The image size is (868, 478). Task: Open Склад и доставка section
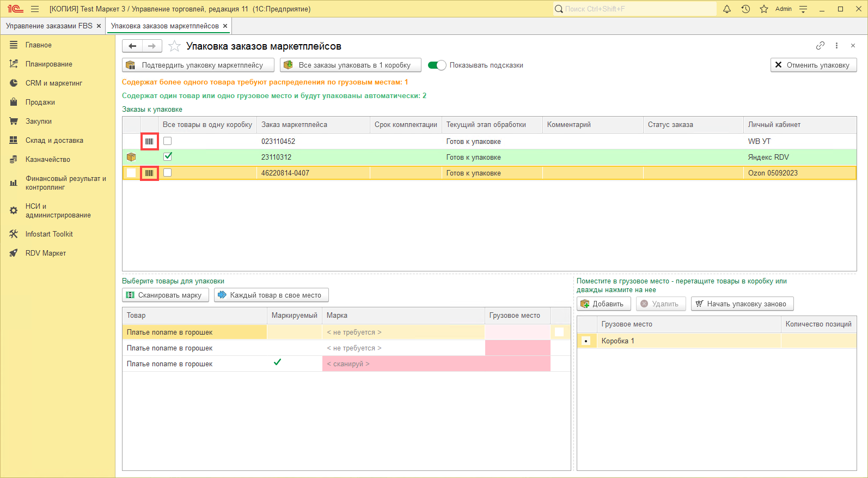tap(54, 140)
